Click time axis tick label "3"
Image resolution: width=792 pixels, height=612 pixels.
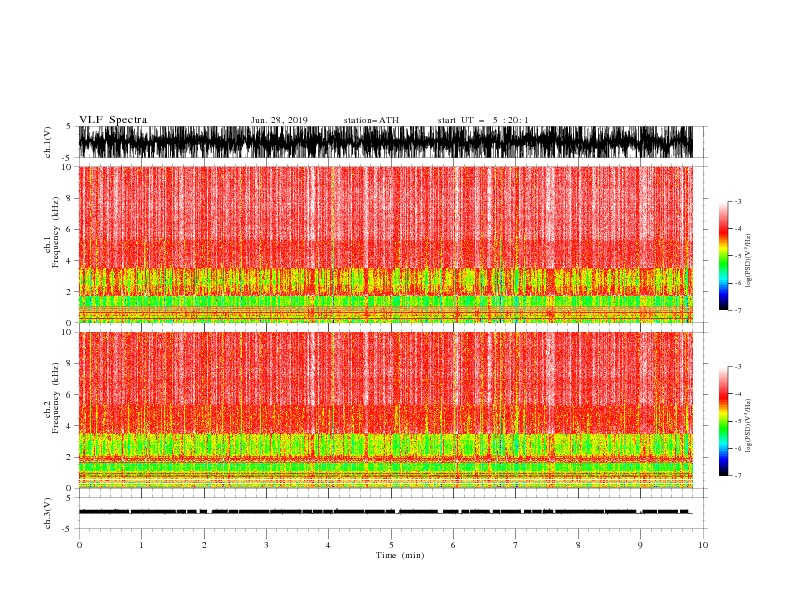click(266, 545)
